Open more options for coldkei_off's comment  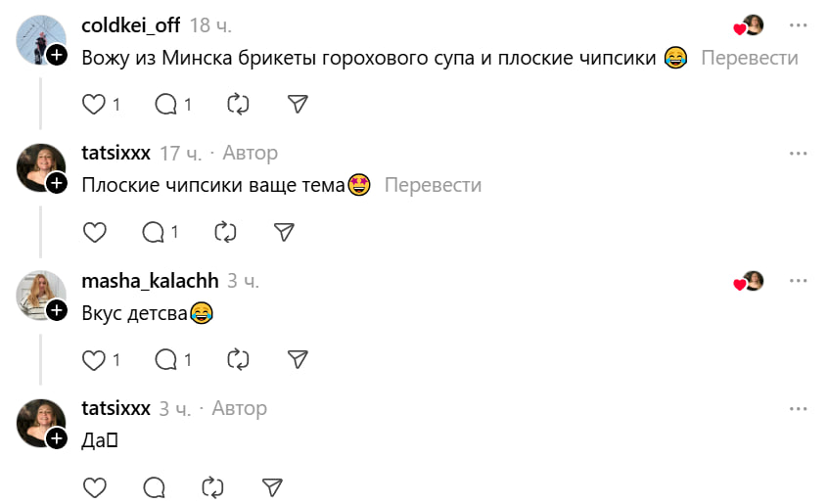pyautogui.click(x=799, y=25)
